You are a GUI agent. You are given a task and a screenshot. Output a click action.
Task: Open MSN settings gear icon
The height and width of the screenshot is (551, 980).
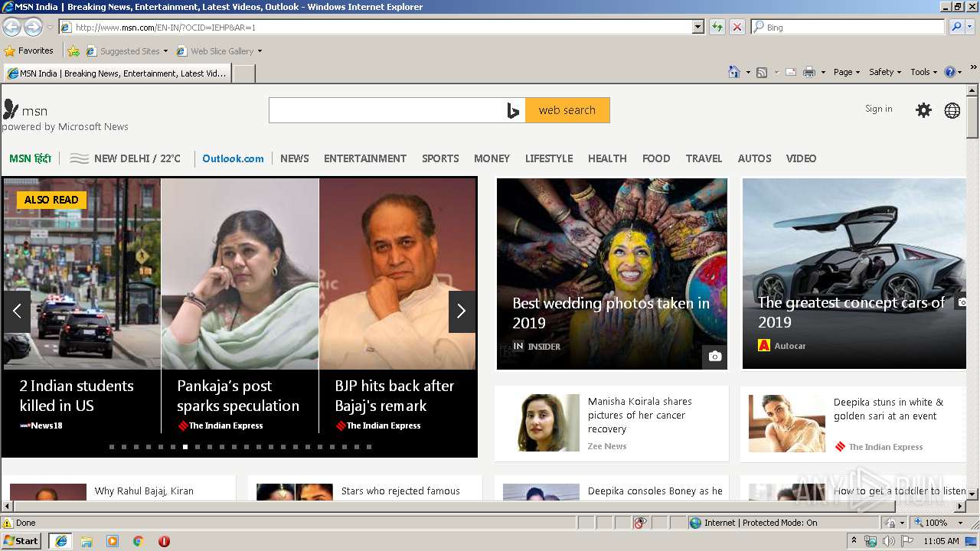pos(924,110)
